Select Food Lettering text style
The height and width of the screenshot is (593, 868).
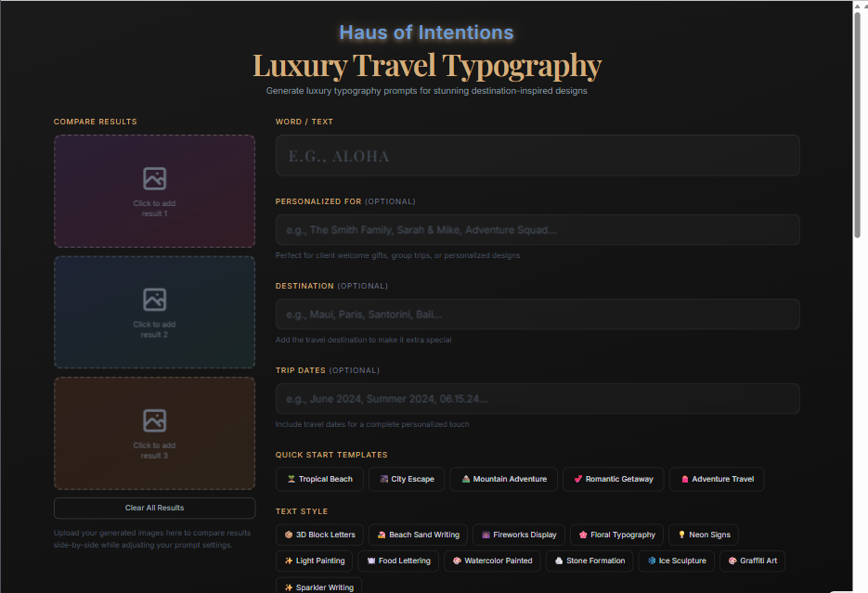point(398,561)
